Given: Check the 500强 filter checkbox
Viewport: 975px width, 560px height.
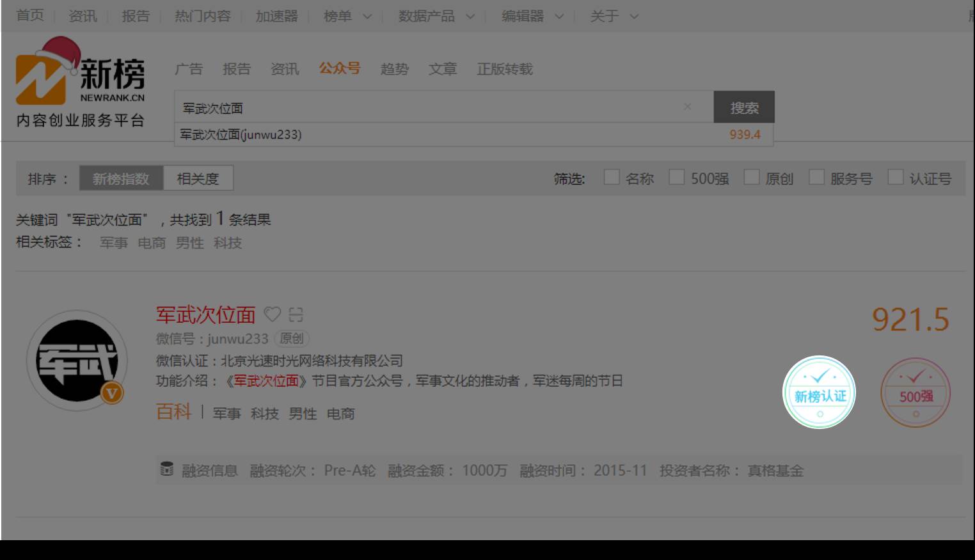Looking at the screenshot, I should coord(676,178).
